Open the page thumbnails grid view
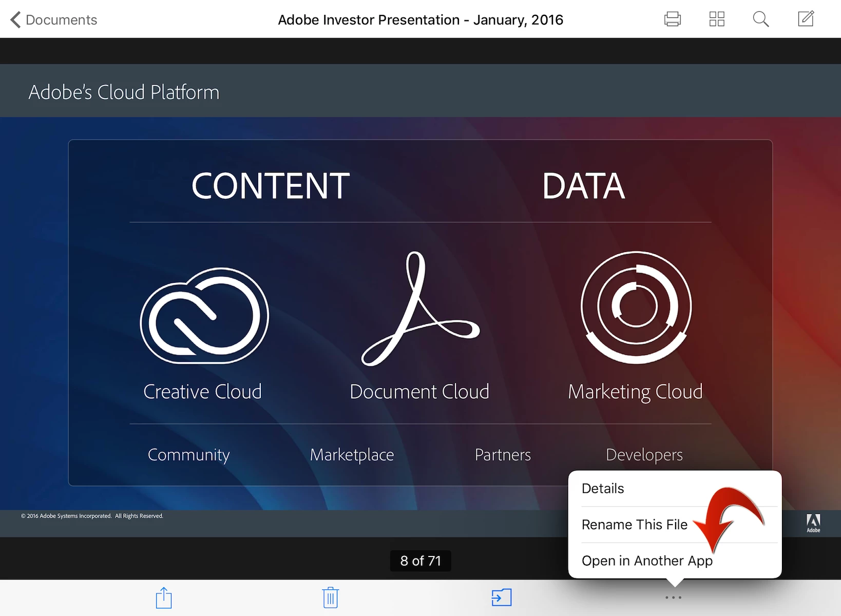Image resolution: width=841 pixels, height=616 pixels. [717, 19]
